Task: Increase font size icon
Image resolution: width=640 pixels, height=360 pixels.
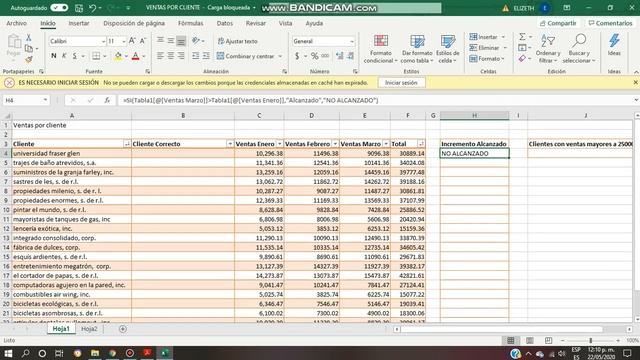Action: pos(132,41)
